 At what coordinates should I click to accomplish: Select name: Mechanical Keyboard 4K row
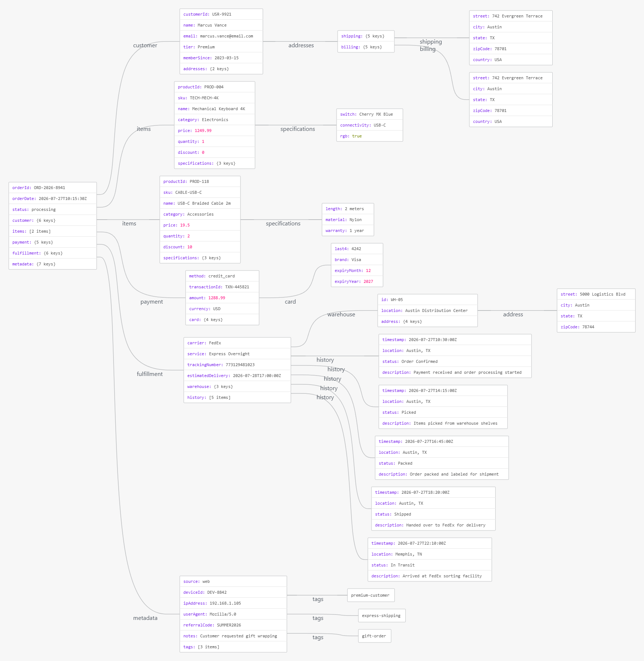[215, 109]
